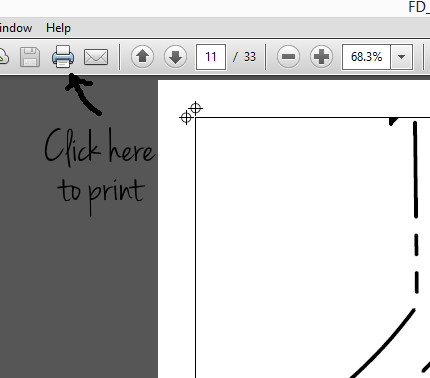
Task: Zoom in using the plus button
Action: click(321, 57)
